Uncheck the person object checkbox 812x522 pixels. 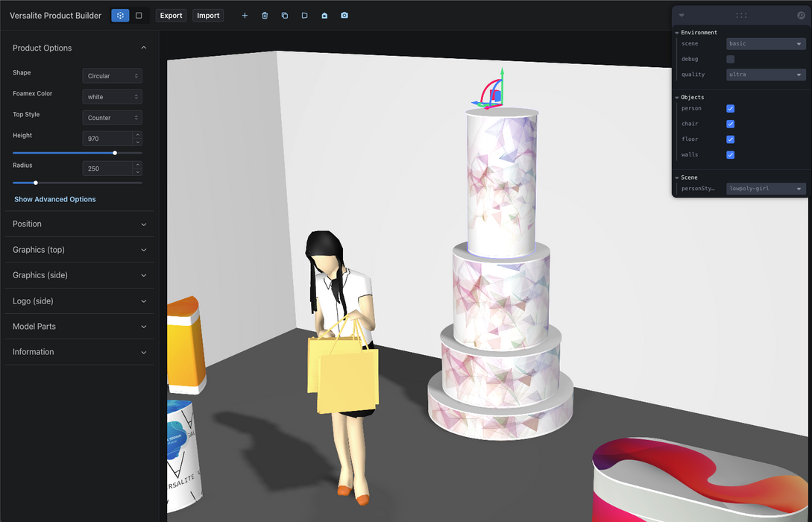coord(730,109)
